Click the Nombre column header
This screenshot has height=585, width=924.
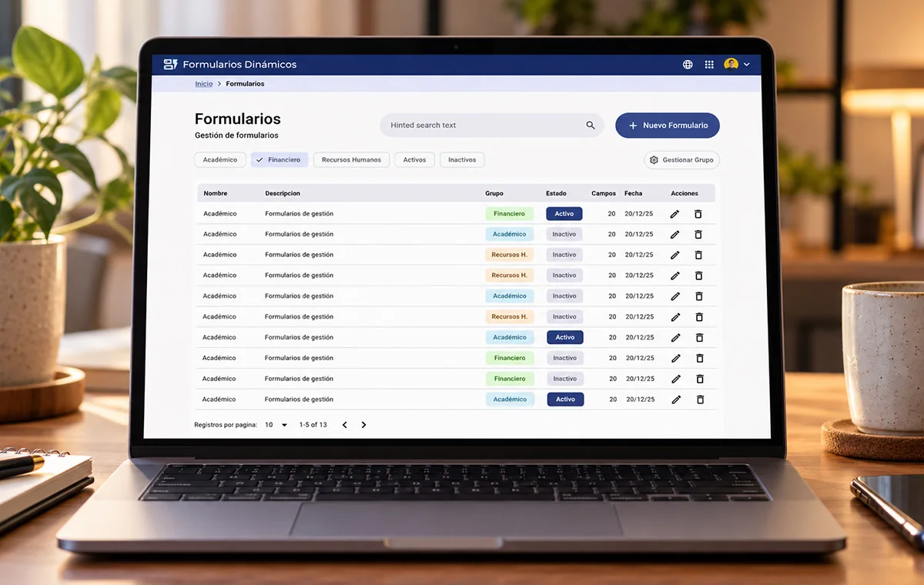[x=216, y=193]
